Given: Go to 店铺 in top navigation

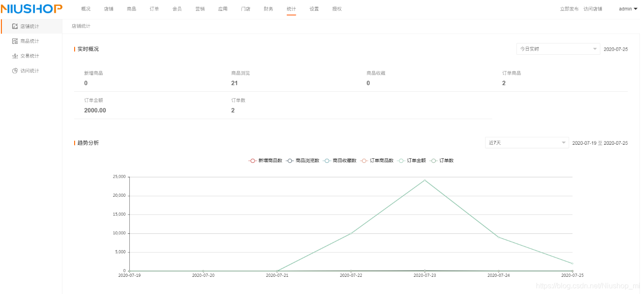Looking at the screenshot, I should point(109,9).
